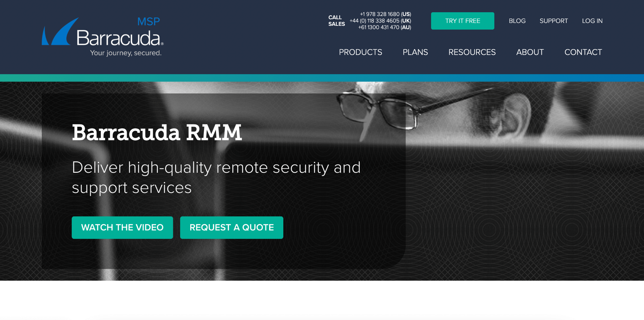Click the CONTACT menu item
This screenshot has height=320, width=644.
tap(583, 52)
